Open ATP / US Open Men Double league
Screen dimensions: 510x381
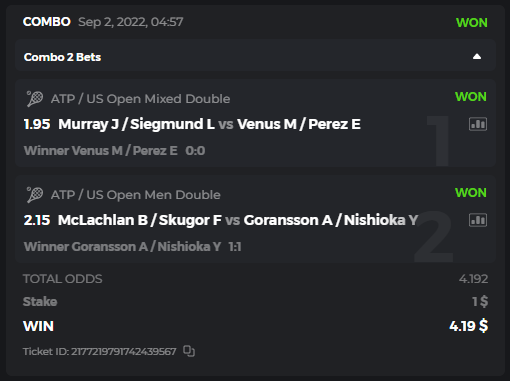pos(136,195)
